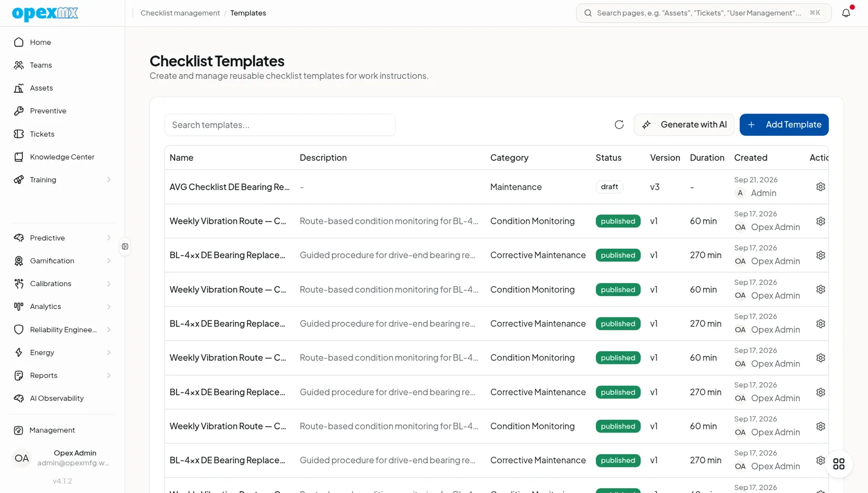
Task: Click the Created column header
Action: click(x=750, y=157)
